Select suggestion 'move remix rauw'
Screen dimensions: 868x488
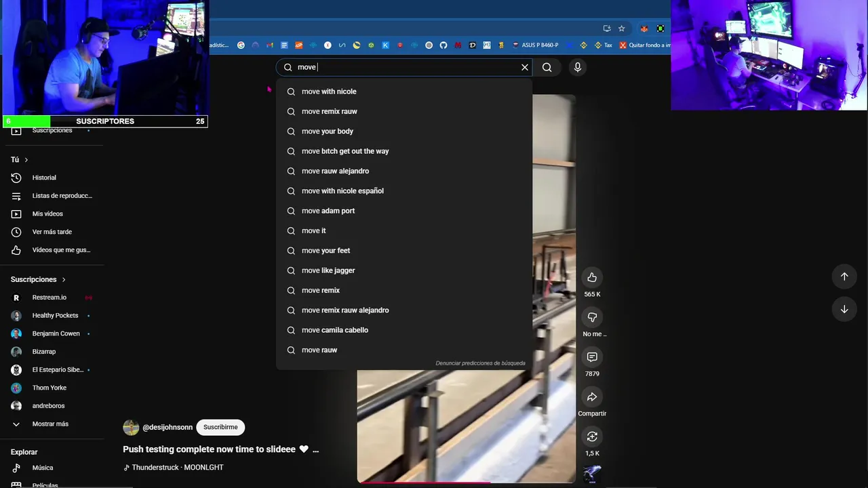click(x=404, y=111)
